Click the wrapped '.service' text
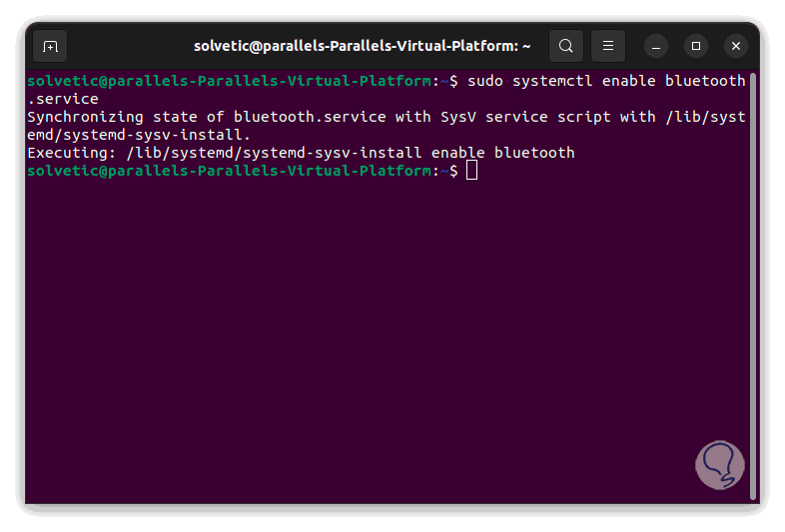This screenshot has height=532, width=785. point(63,99)
